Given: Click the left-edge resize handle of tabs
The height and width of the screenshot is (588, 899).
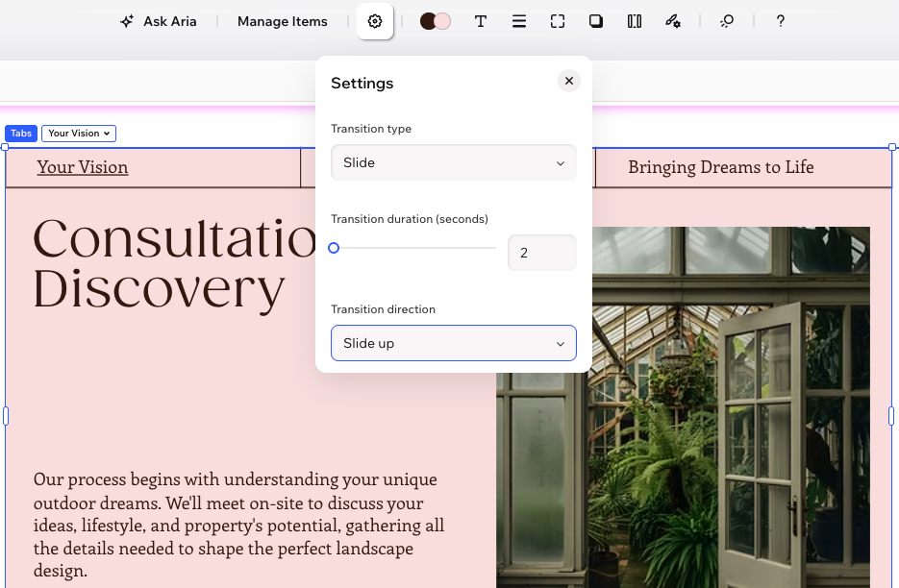Looking at the screenshot, I should coord(6,416).
